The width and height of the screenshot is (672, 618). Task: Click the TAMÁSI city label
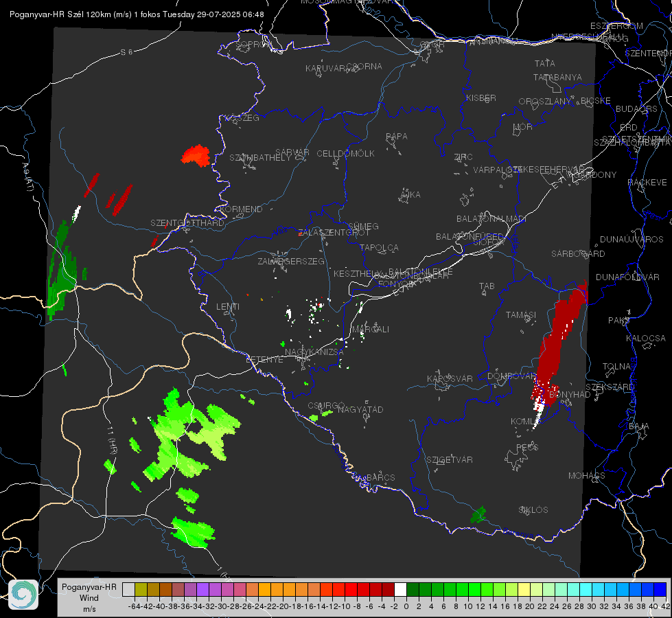(x=521, y=315)
